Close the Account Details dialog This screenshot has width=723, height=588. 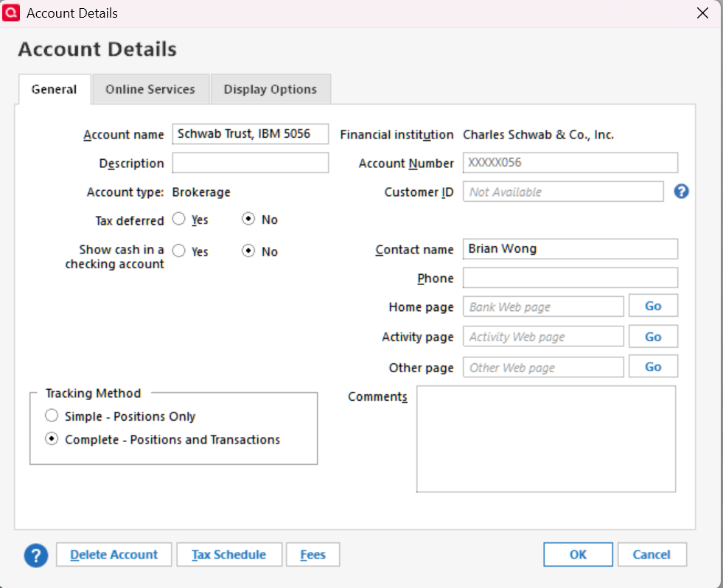pos(702,13)
